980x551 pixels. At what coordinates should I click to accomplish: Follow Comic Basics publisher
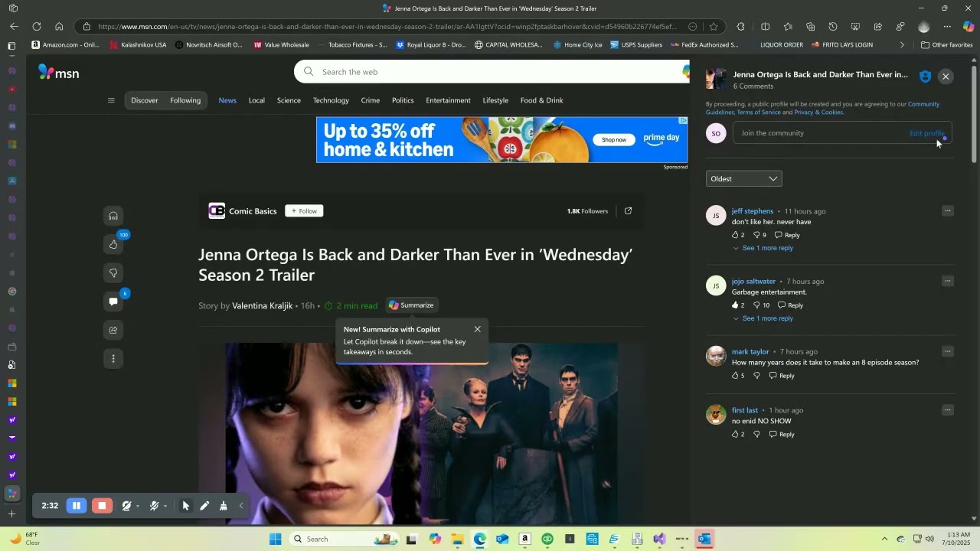point(304,211)
